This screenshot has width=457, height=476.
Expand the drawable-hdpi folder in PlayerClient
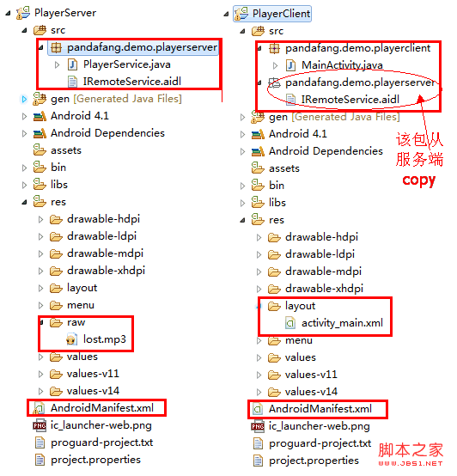(259, 237)
